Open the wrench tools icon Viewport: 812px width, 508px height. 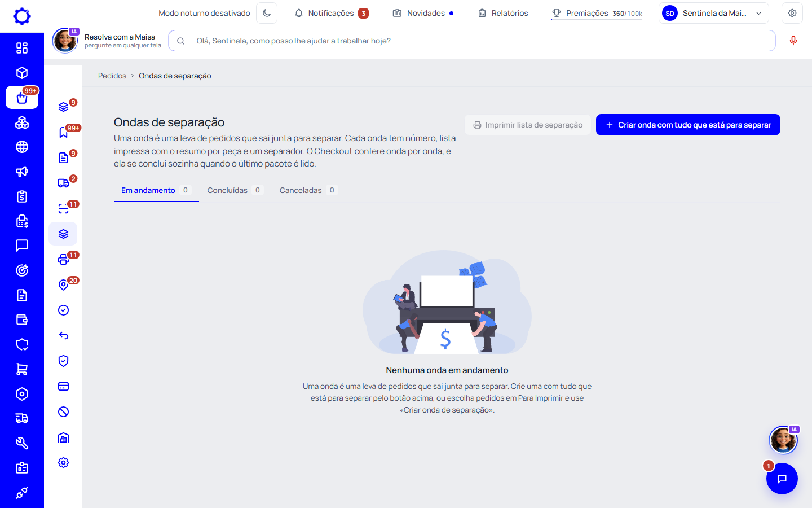22,443
